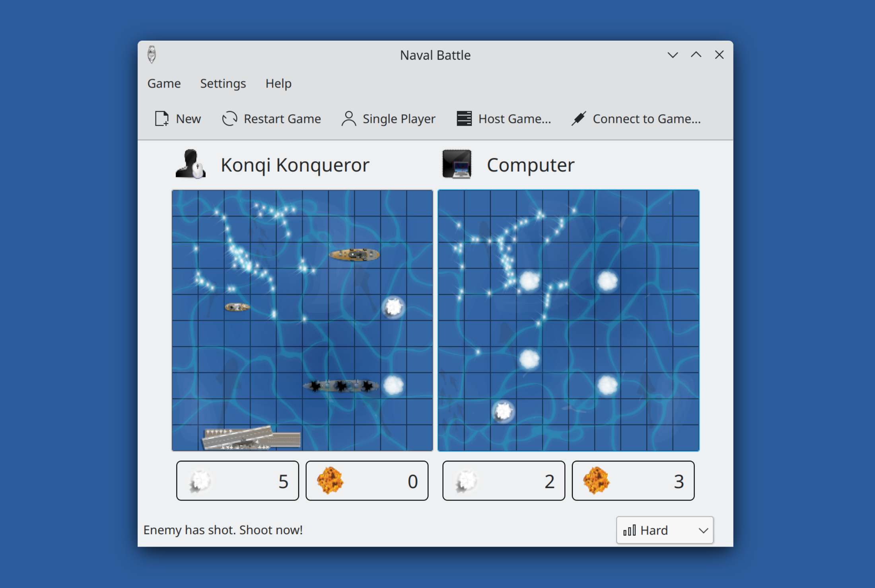Click the explosion icon beside the 3 counter
875x588 pixels.
[x=596, y=481]
